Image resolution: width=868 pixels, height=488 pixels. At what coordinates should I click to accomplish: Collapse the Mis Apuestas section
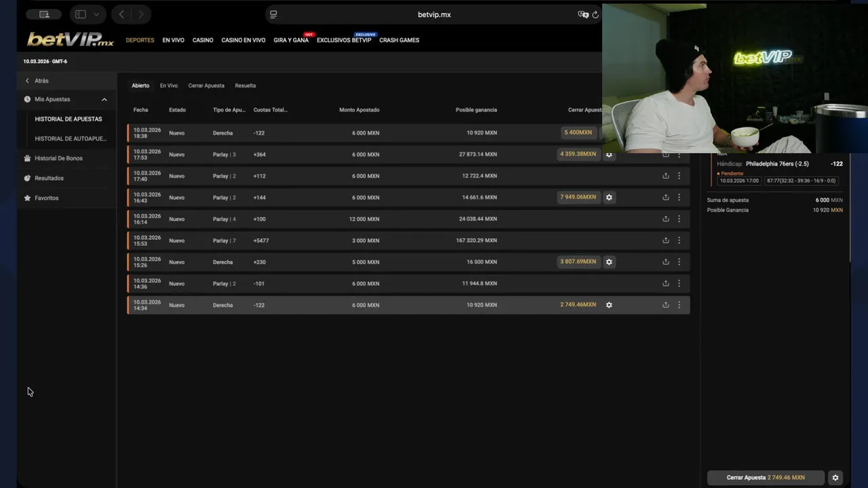click(104, 100)
